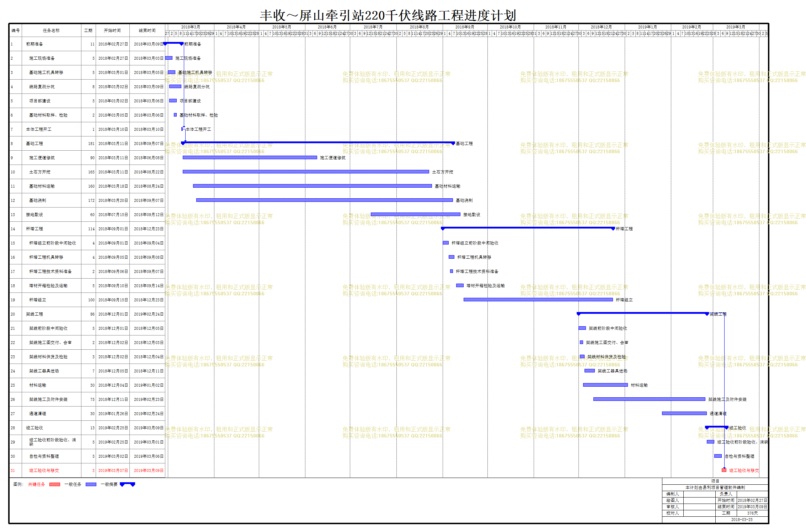Click the 杆塔组立 Gantt bar
The image size is (806, 532).
(538, 300)
